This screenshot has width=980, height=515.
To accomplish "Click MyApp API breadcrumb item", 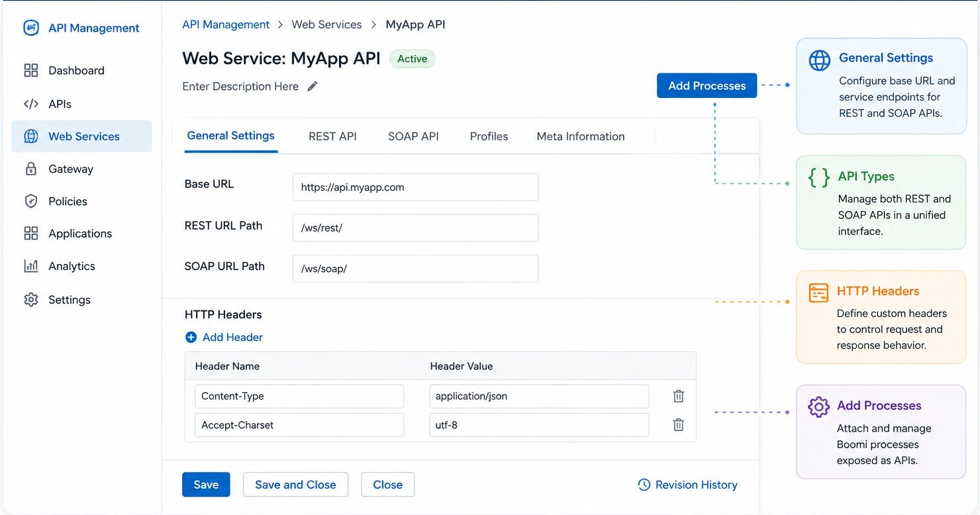I will [x=415, y=24].
